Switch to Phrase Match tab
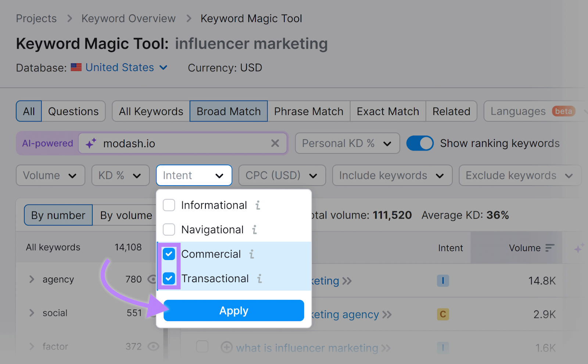The image size is (588, 364). tap(309, 111)
